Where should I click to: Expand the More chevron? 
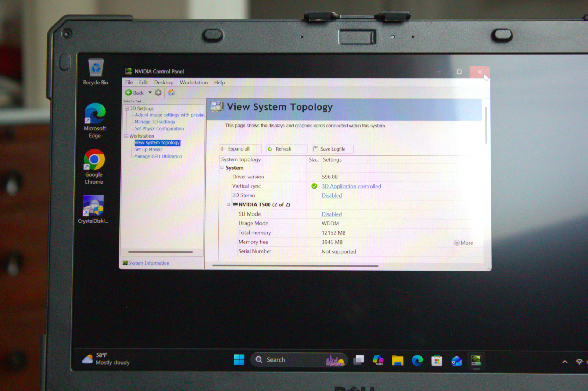[x=457, y=243]
